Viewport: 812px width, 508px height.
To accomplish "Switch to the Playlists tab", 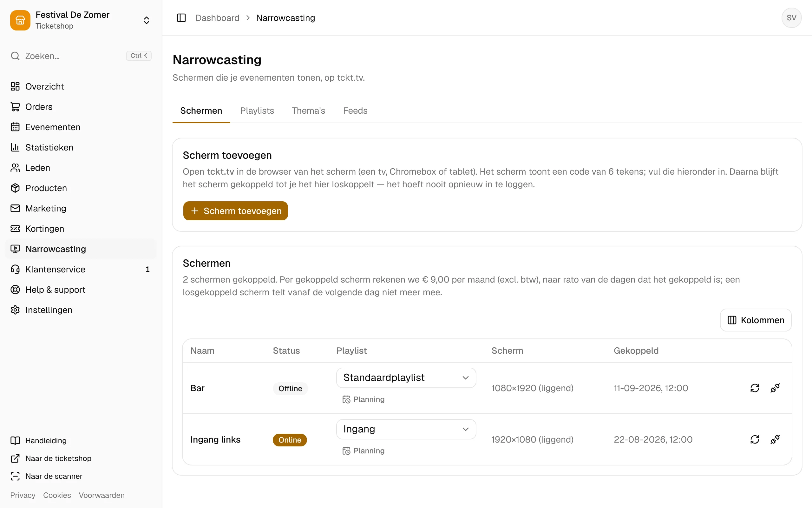I will pos(257,110).
